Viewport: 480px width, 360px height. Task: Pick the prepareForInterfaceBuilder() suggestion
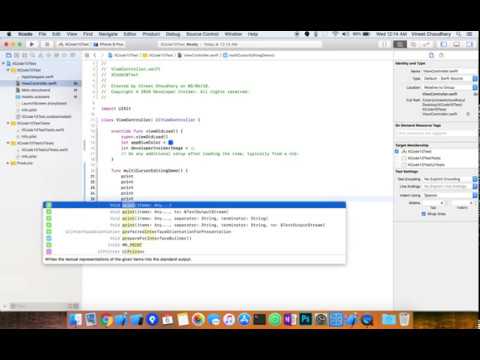click(194, 238)
